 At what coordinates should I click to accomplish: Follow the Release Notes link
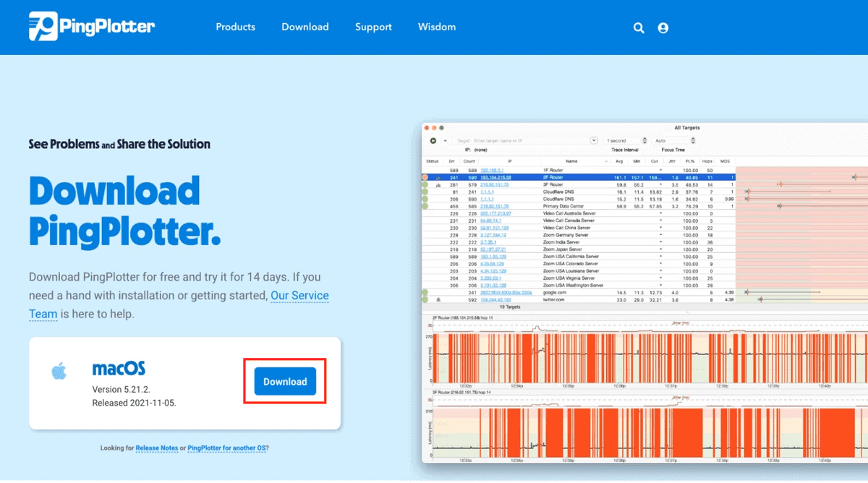coord(157,448)
